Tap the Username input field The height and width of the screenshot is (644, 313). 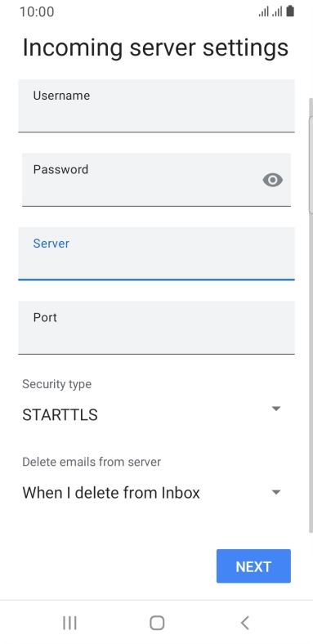tap(156, 106)
